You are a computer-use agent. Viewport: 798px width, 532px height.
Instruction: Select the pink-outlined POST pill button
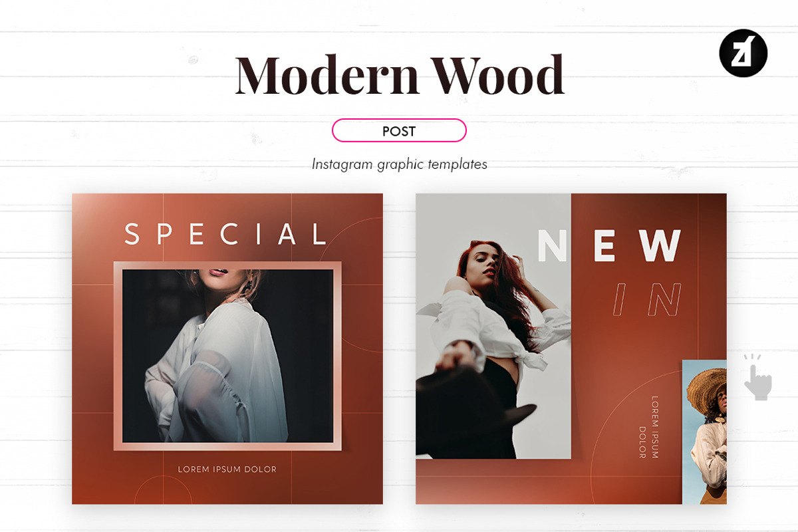point(399,131)
